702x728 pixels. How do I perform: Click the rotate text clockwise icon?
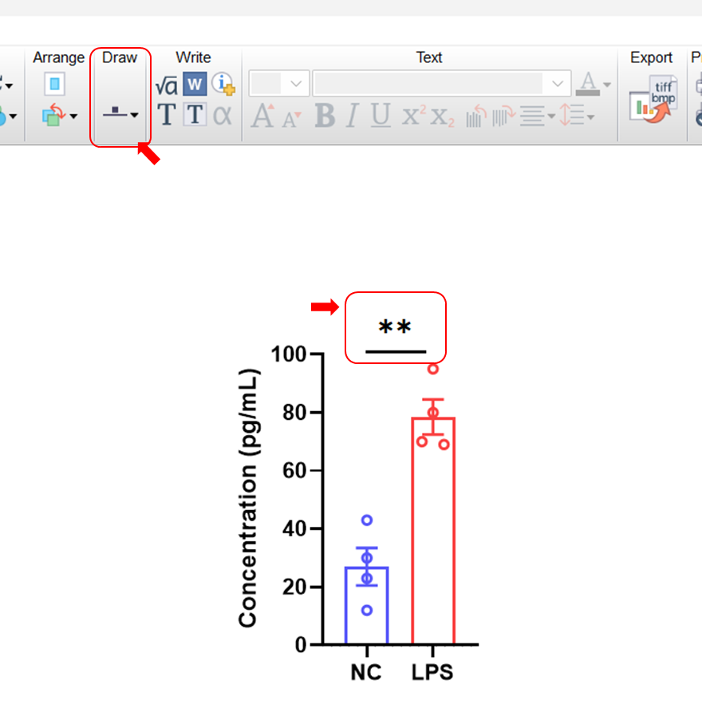[x=503, y=116]
